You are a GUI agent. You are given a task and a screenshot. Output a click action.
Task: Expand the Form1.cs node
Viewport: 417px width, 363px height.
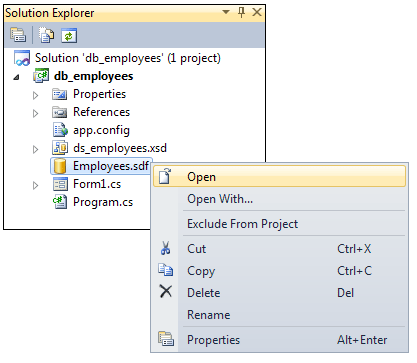(x=35, y=185)
